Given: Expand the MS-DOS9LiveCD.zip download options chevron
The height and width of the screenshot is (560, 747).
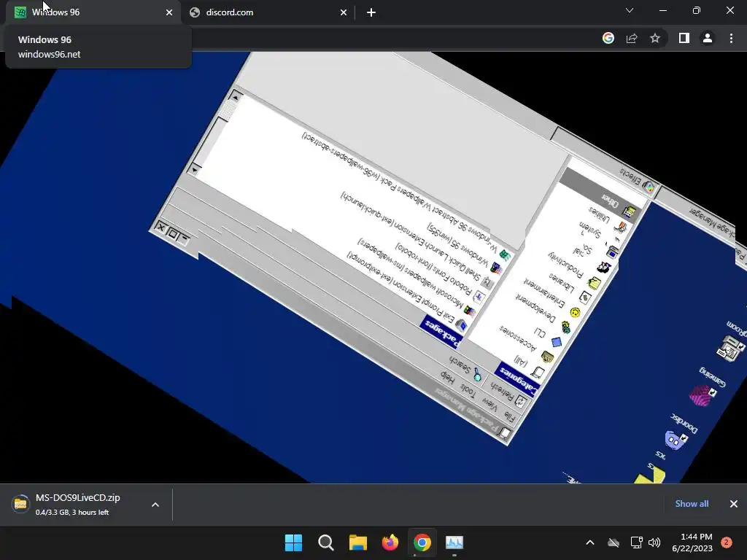Looking at the screenshot, I should (x=155, y=505).
